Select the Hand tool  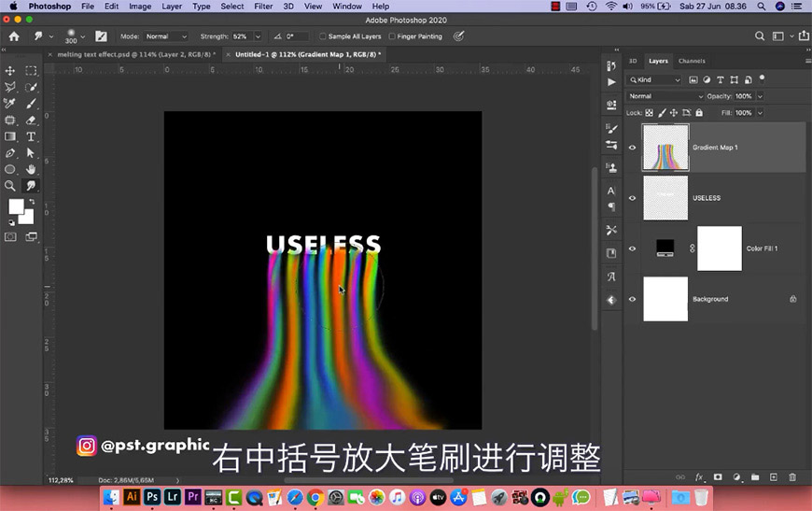pyautogui.click(x=31, y=169)
